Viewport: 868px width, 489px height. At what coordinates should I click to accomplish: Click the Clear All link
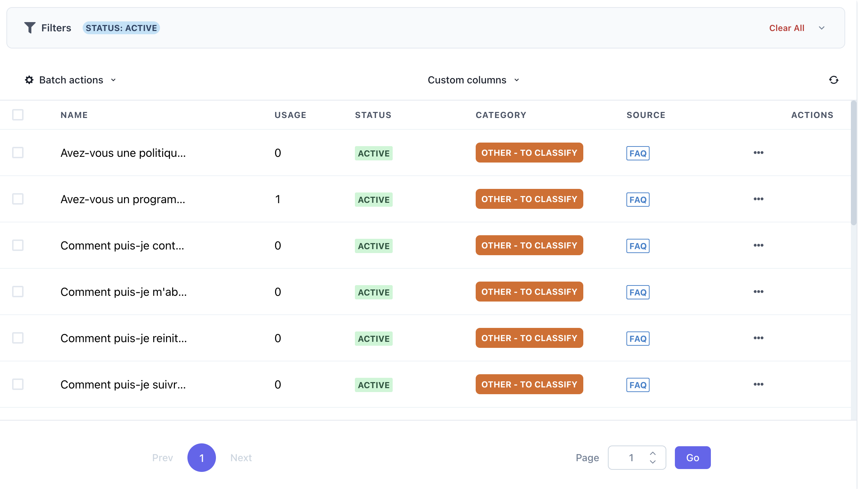tap(786, 27)
